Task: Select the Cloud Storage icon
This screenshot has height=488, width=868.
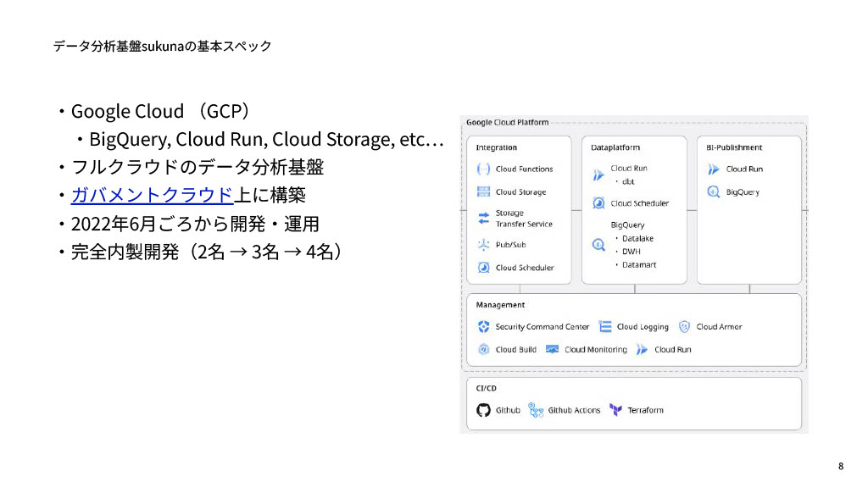Action: click(x=484, y=192)
